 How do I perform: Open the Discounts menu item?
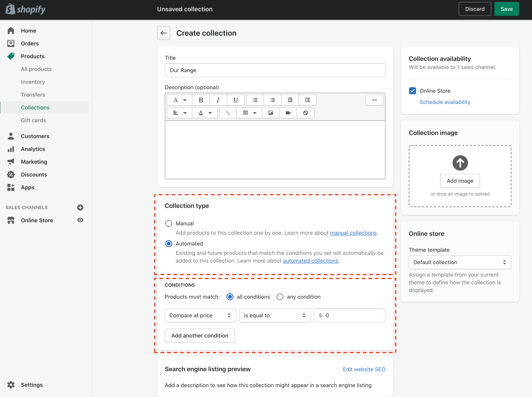(x=34, y=175)
